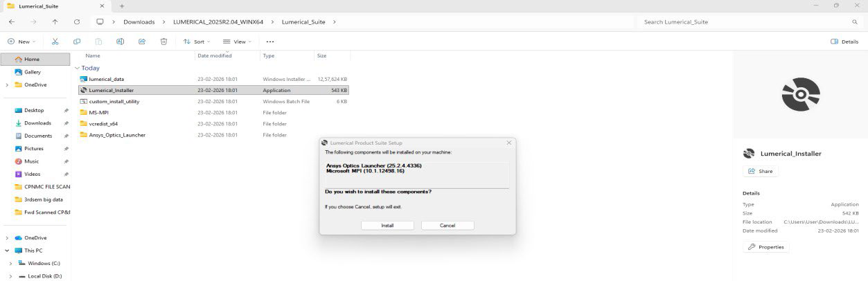Click the Share icon in toolbar

pos(142,42)
